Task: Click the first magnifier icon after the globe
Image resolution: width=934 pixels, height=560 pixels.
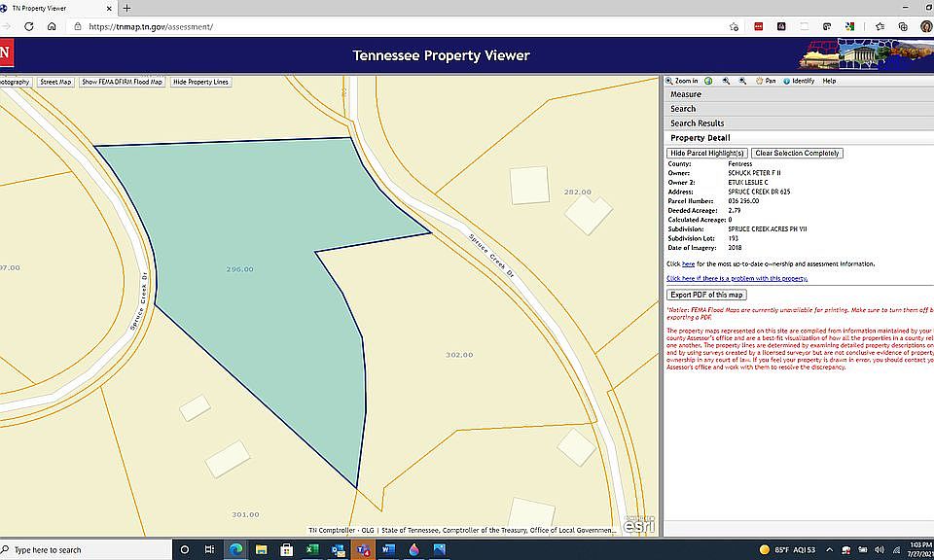Action: click(x=726, y=81)
